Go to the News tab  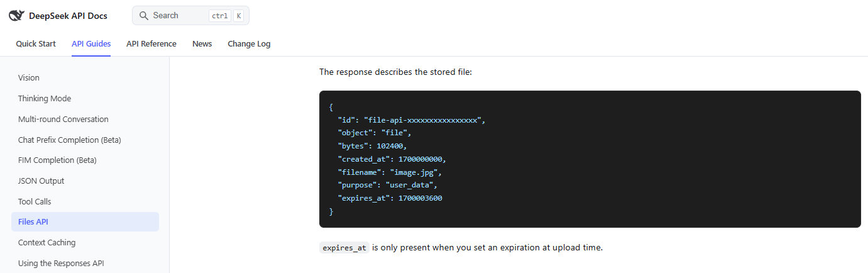202,44
